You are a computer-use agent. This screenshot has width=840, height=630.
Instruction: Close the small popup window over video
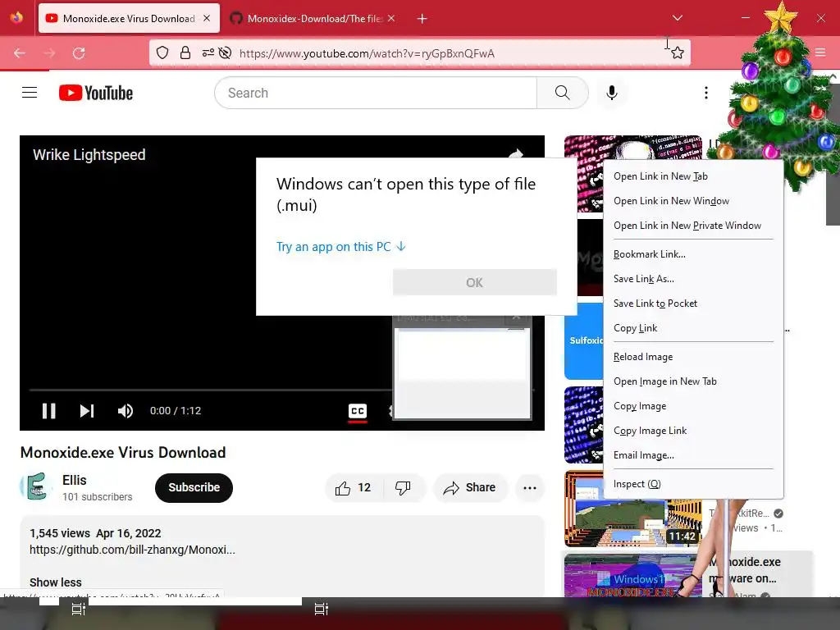coord(517,317)
